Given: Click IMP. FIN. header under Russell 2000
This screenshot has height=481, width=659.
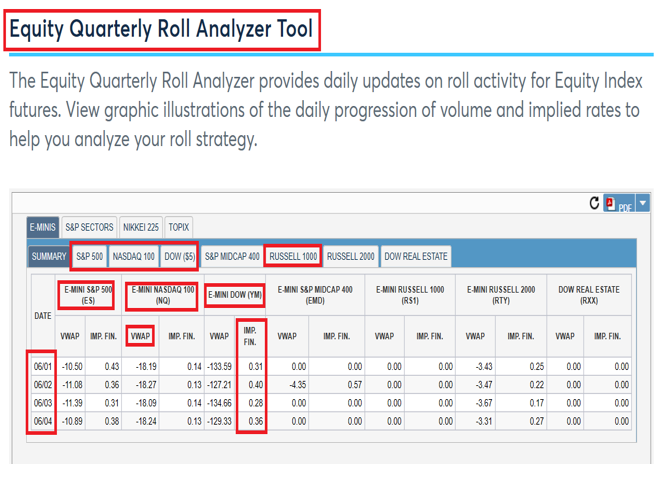Looking at the screenshot, I should [x=521, y=336].
